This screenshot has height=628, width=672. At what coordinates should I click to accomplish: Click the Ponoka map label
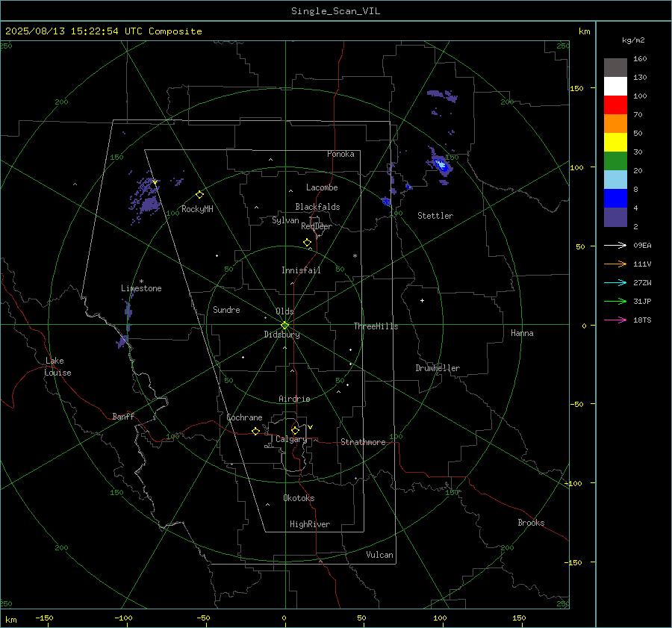pyautogui.click(x=340, y=154)
